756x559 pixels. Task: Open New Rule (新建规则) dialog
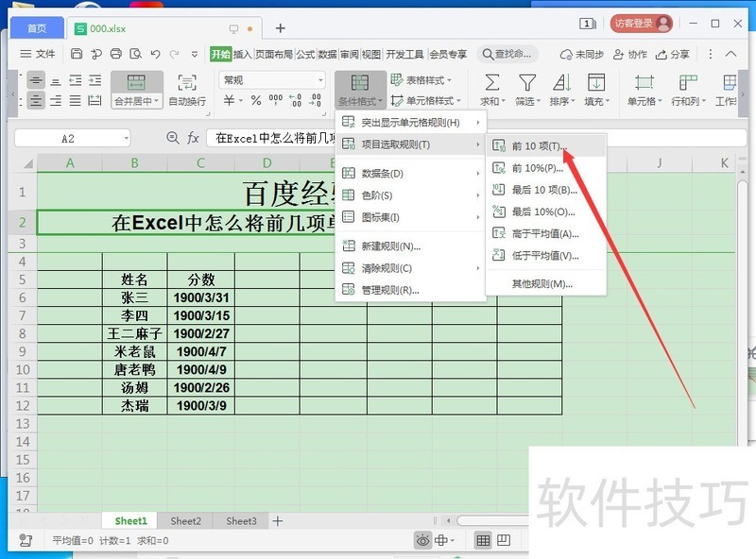point(411,246)
